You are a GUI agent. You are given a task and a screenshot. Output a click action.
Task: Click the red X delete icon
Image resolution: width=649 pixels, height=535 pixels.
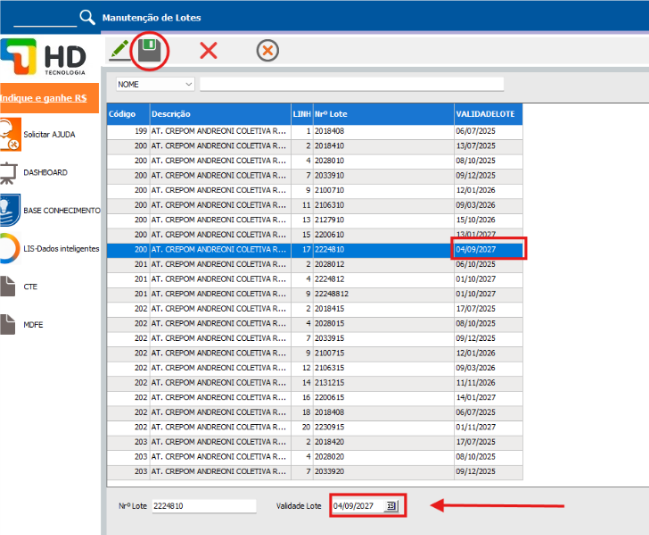pyautogui.click(x=208, y=51)
